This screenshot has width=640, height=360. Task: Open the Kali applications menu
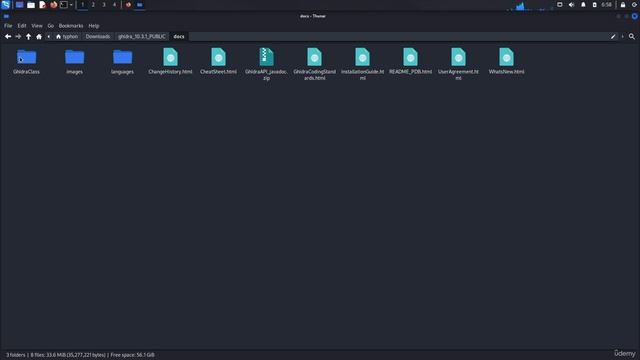[5, 5]
